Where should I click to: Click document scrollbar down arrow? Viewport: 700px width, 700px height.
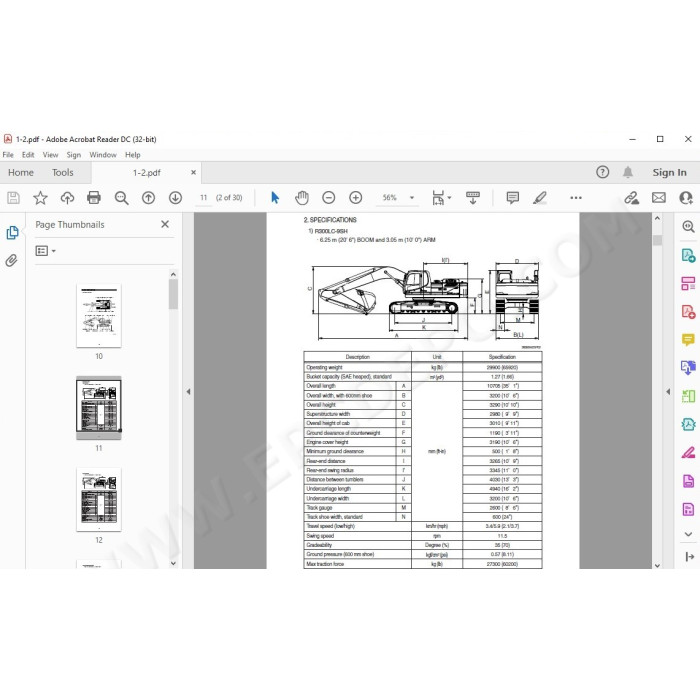(657, 565)
